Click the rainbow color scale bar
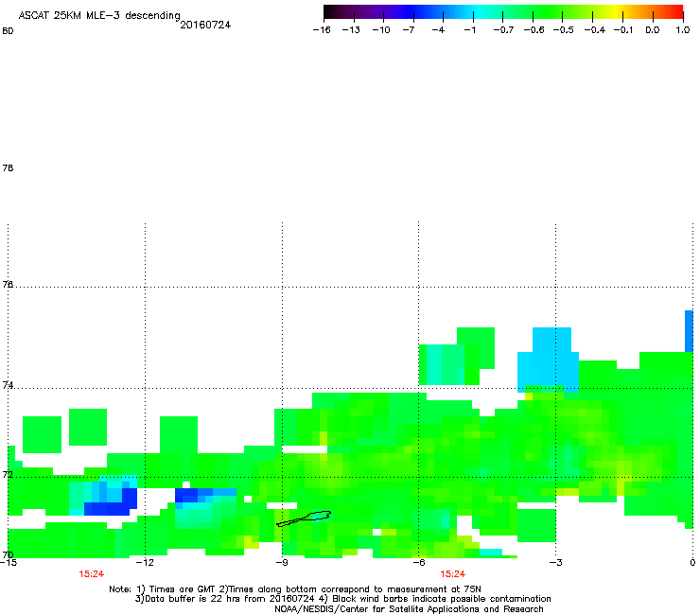The height and width of the screenshot is (615, 700). [503, 11]
